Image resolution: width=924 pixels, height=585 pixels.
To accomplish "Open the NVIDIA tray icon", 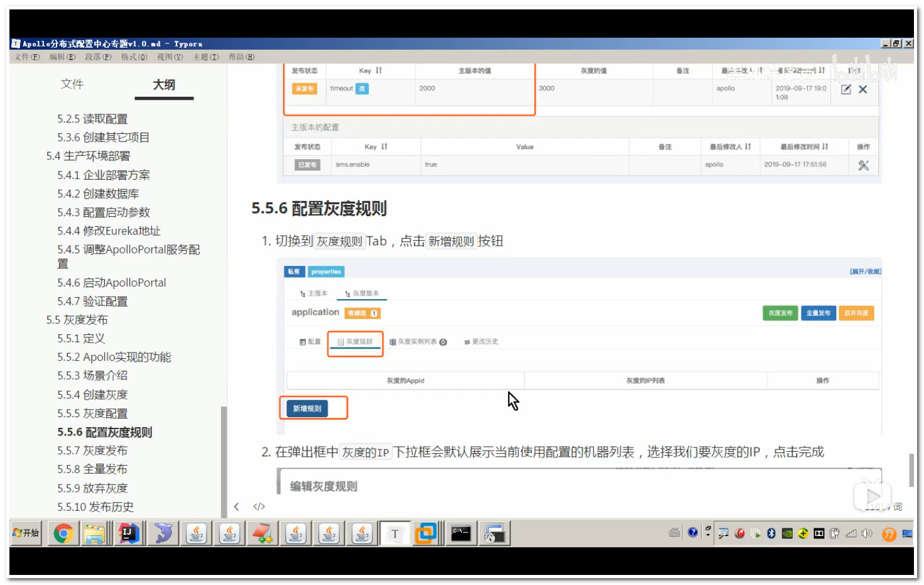I will [x=787, y=533].
